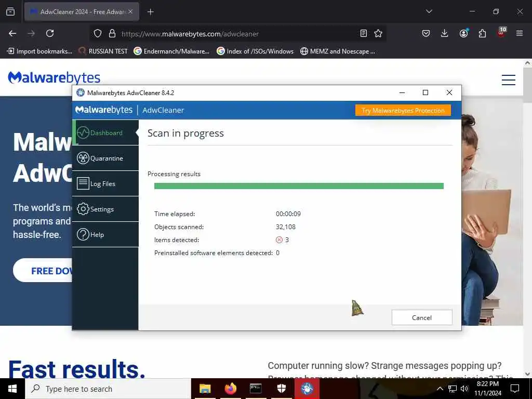Image resolution: width=532 pixels, height=399 pixels.
Task: Open the Help section in AdwCleaner
Action: coord(105,234)
